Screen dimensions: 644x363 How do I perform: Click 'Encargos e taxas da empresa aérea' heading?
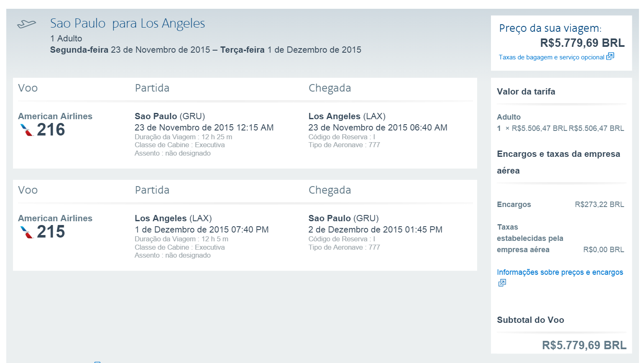[x=559, y=162]
